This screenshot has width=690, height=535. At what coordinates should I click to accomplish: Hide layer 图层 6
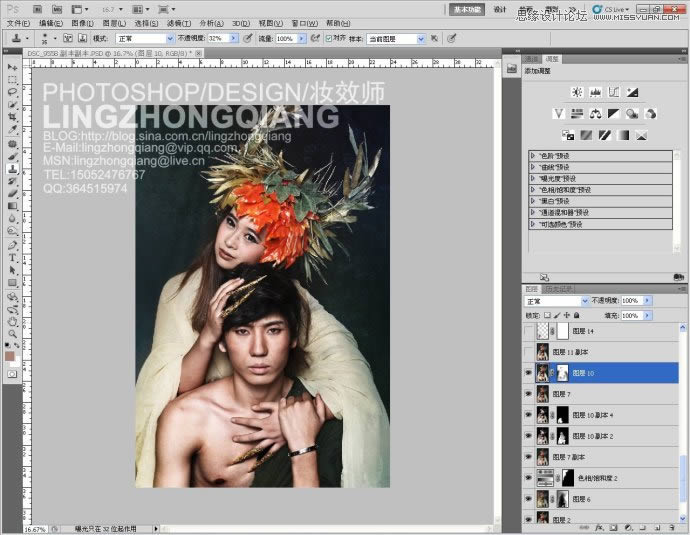529,499
